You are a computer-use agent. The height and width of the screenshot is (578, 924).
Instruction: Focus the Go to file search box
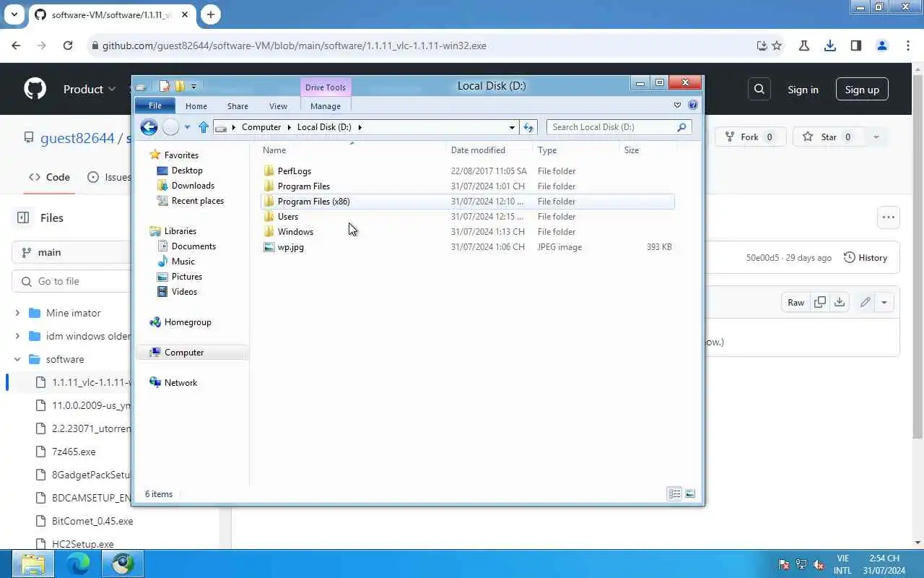coord(71,281)
